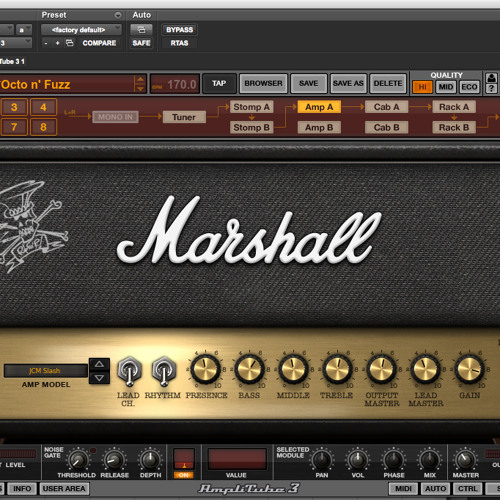Screen dimensions: 500x500
Task: Click the BASS knob
Action: tap(249, 369)
